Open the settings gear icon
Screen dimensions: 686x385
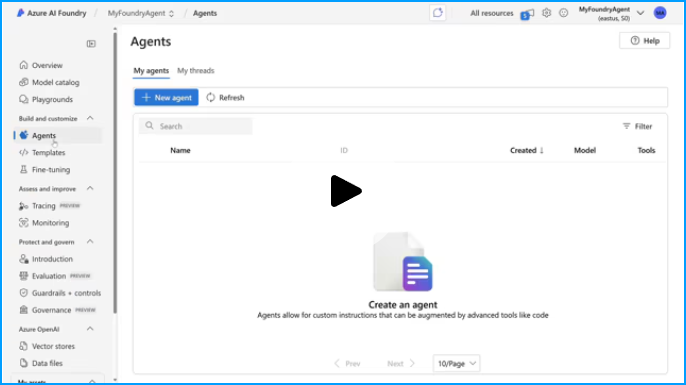click(546, 13)
